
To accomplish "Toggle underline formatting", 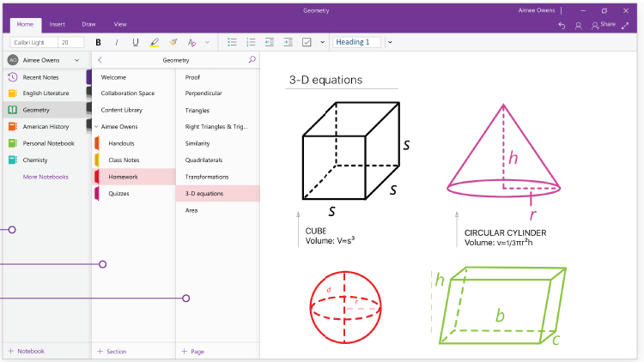I will (135, 42).
